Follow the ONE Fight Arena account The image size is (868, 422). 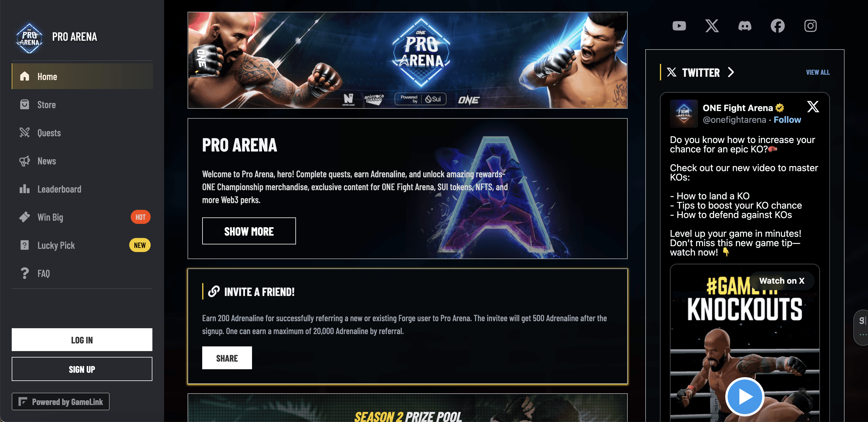pos(787,120)
